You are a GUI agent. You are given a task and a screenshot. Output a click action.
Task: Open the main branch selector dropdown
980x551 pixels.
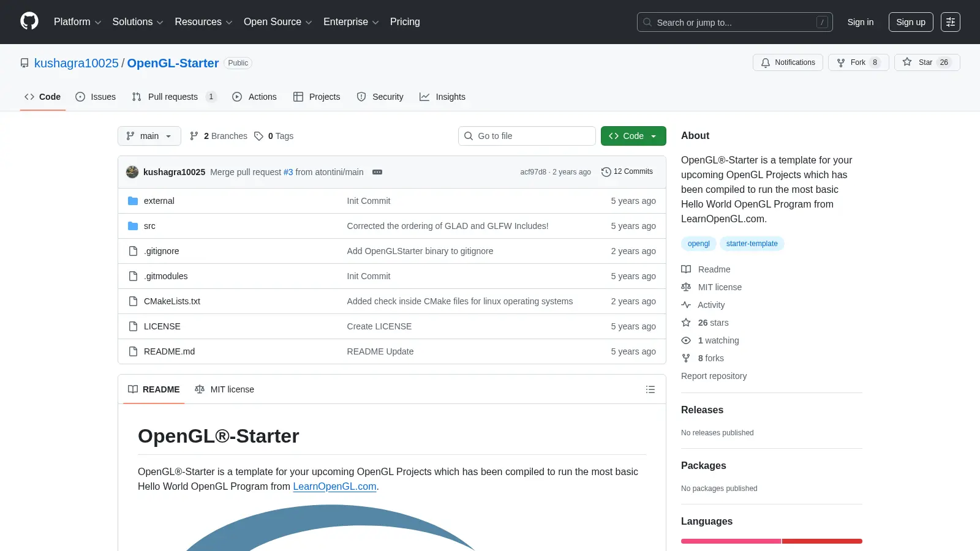[149, 136]
